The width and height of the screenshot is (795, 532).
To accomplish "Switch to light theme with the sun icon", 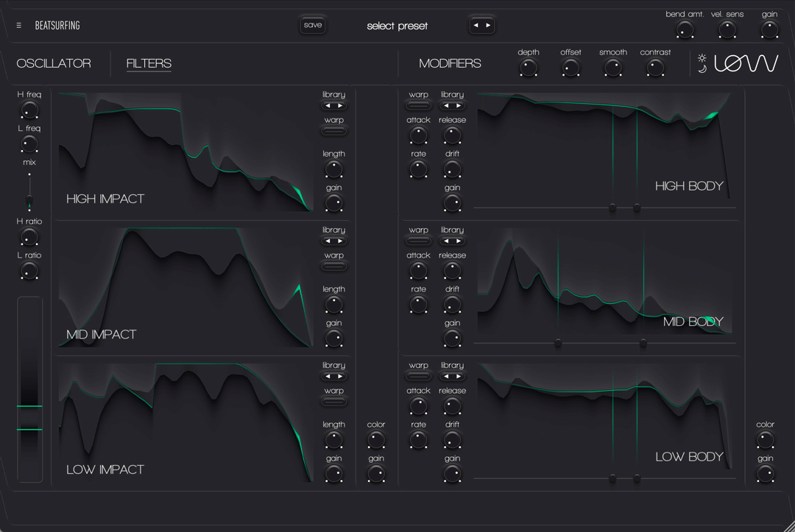I will click(702, 58).
